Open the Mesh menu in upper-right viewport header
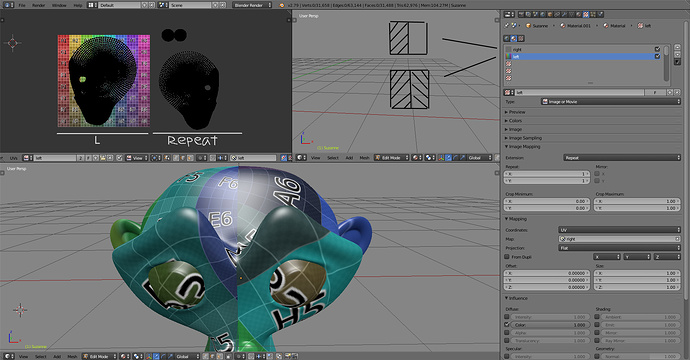 [x=364, y=158]
